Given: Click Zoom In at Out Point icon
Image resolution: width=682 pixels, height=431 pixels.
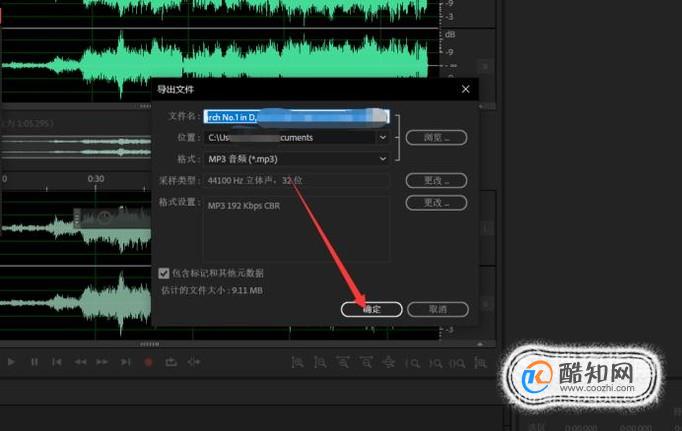Looking at the screenshot, I should pyautogui.click(x=435, y=363).
